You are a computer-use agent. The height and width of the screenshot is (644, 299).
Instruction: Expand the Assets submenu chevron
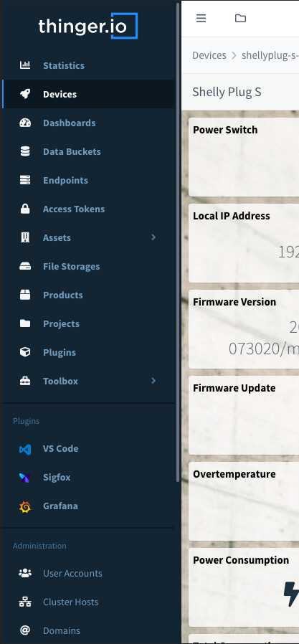tap(153, 237)
